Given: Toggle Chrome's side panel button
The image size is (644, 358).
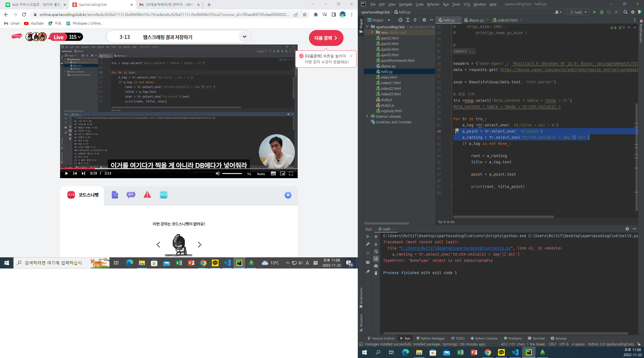Looking at the screenshot, I should pos(334,15).
